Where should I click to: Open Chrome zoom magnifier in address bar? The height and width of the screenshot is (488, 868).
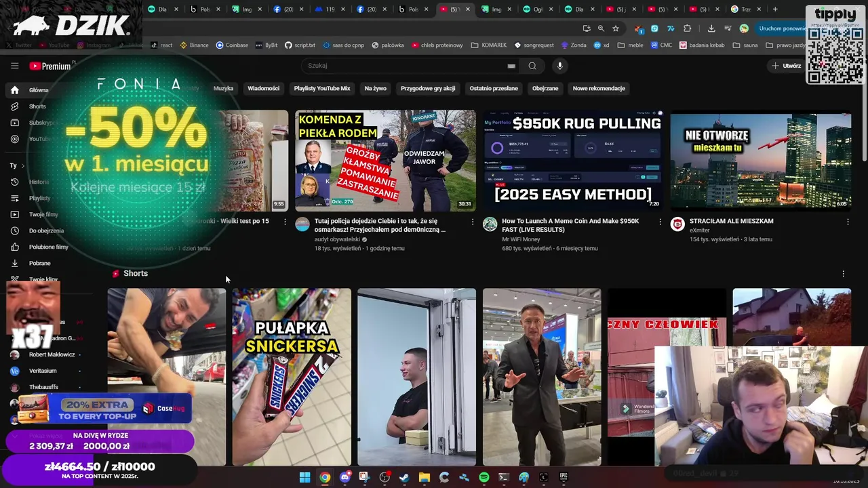[601, 28]
